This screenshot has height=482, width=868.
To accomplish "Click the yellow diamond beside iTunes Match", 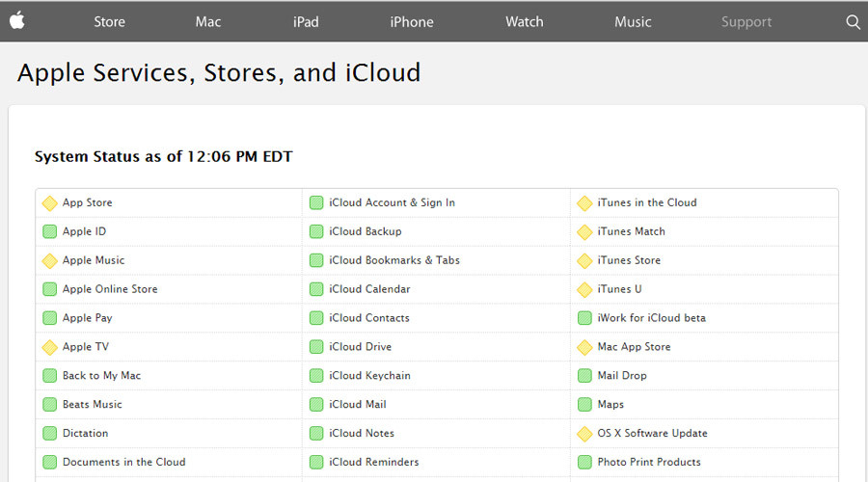I will (x=584, y=232).
